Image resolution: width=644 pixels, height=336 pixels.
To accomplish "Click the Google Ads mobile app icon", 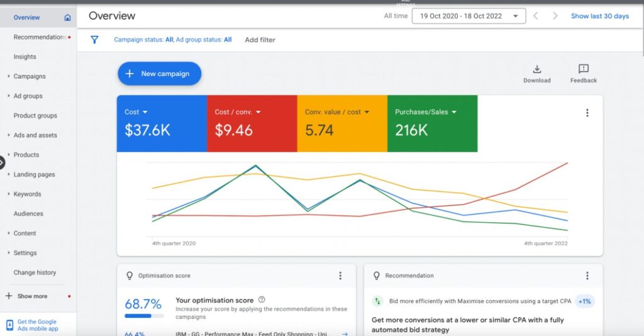I will click(x=9, y=325).
